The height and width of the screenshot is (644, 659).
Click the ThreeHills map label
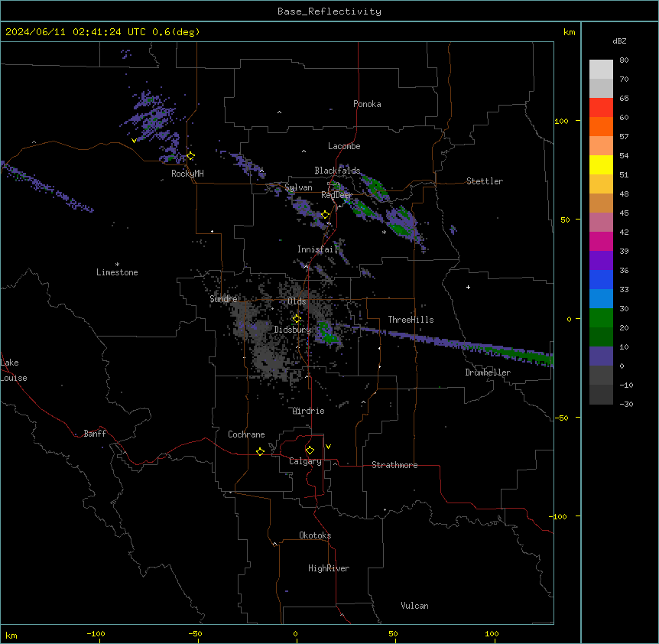(x=411, y=320)
